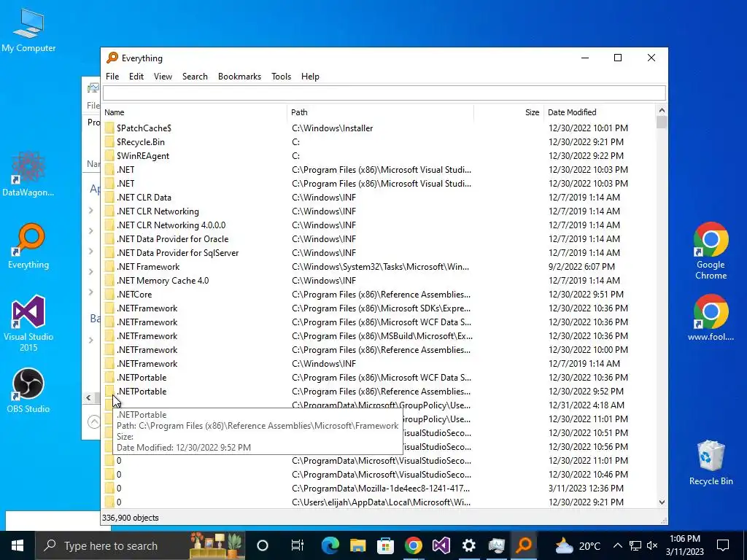Sort by Date Modified column header
Image resolution: width=747 pixels, height=560 pixels.
(600, 112)
